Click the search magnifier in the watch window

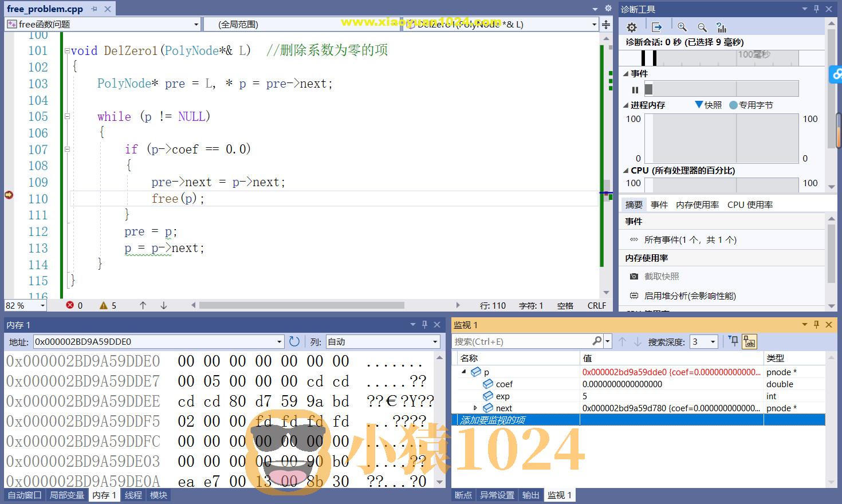(596, 341)
